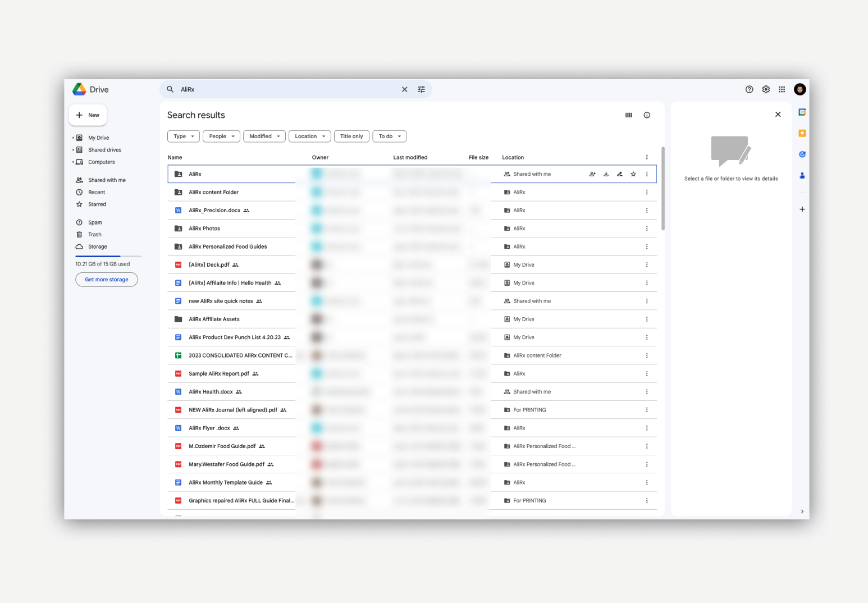Click Get more storage
The width and height of the screenshot is (868, 603).
pos(107,280)
